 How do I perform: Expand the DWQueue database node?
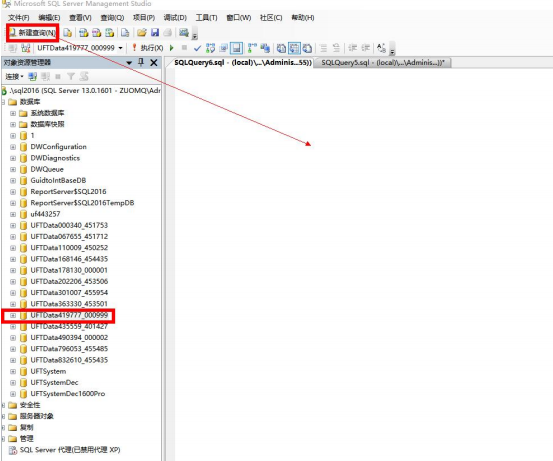tap(13, 169)
